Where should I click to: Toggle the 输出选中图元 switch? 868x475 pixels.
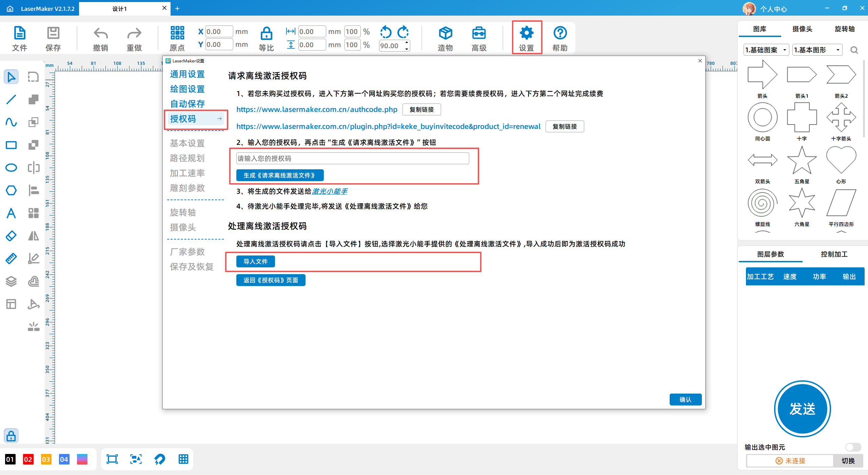tap(853, 447)
